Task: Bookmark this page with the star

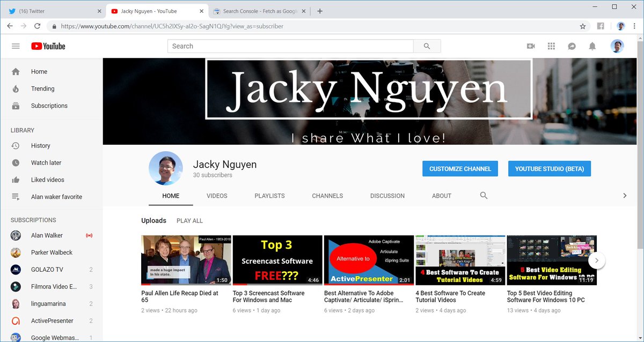Action: [583, 26]
